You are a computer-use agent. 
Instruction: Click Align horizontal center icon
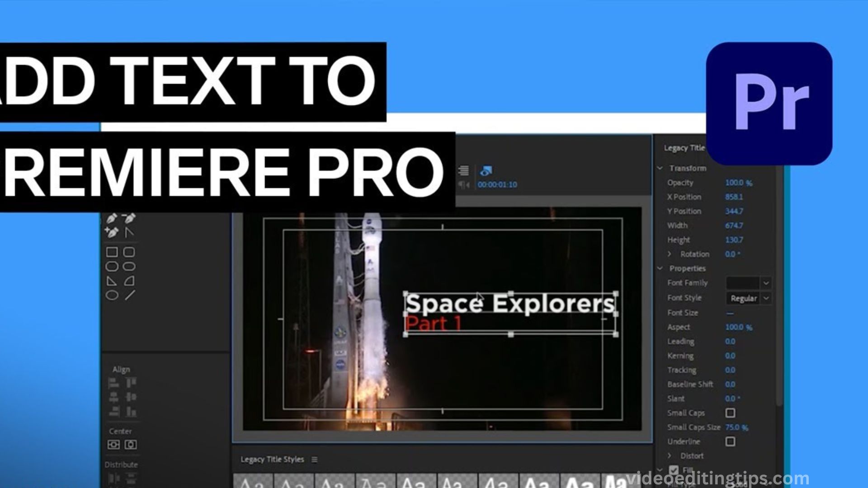coord(114,398)
